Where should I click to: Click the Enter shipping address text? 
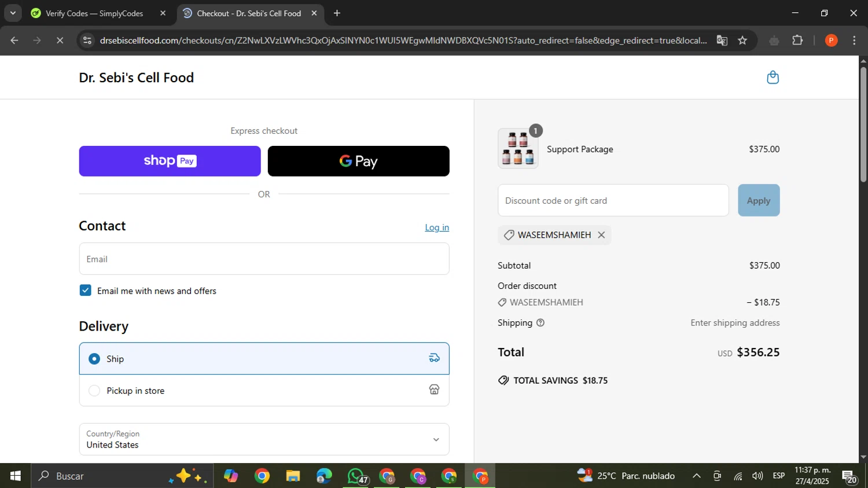coord(735,323)
